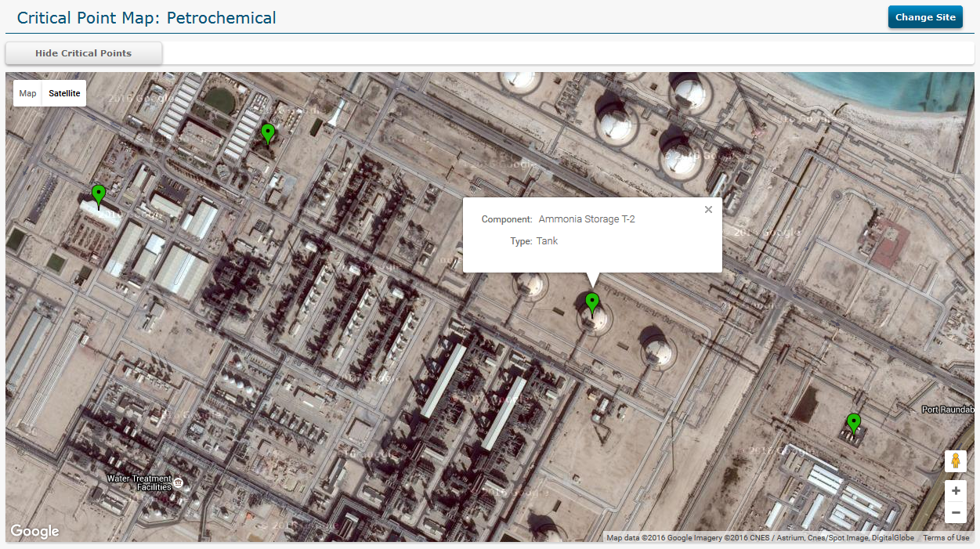The height and width of the screenshot is (549, 980).
Task: Switch to the Map view
Action: [x=28, y=93]
